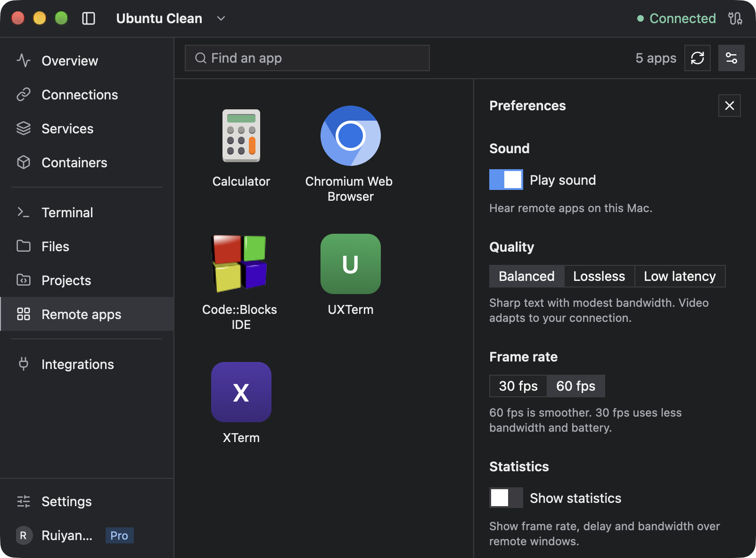Choose Low latency quality
Image resolution: width=756 pixels, height=558 pixels.
coord(680,276)
